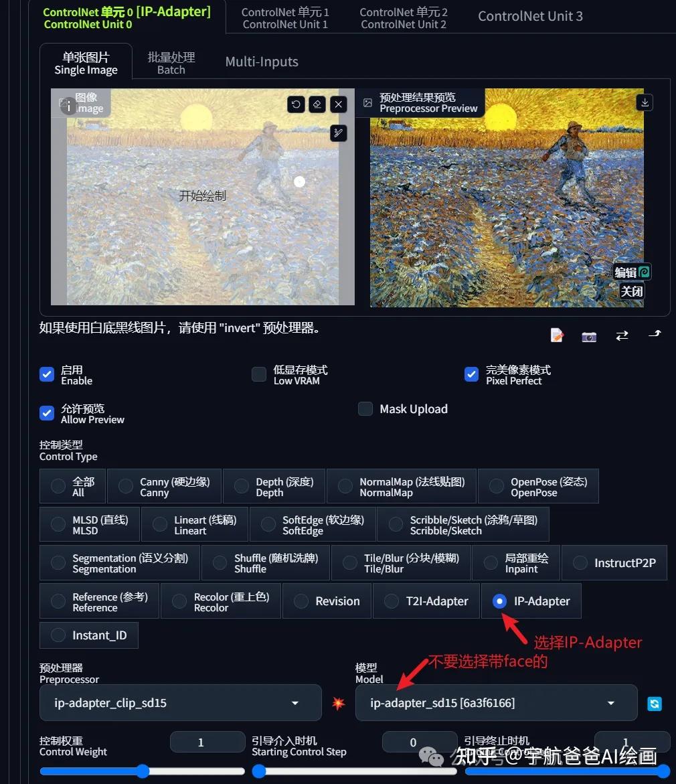
Task: Adjust the Ending Control Step slider
Action: point(568,771)
